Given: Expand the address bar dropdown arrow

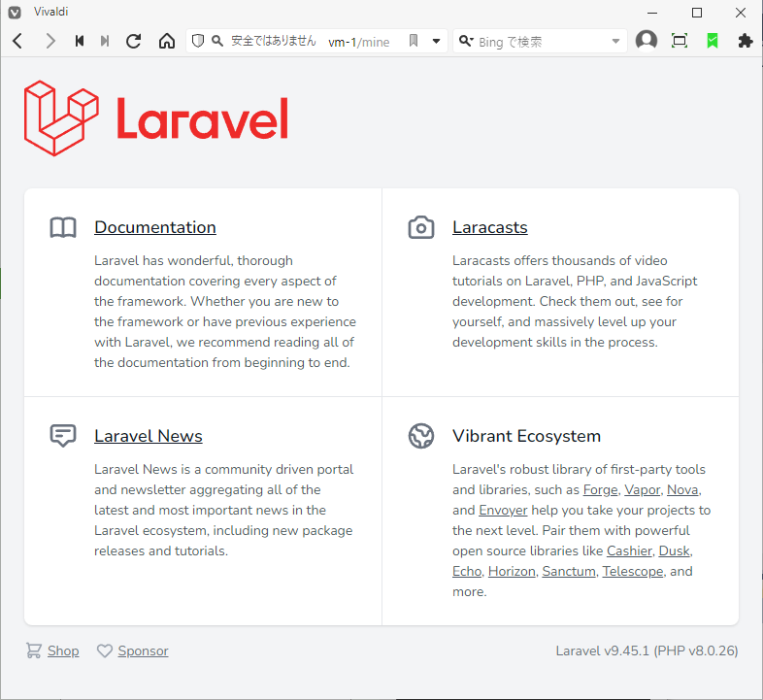Looking at the screenshot, I should click(x=437, y=42).
